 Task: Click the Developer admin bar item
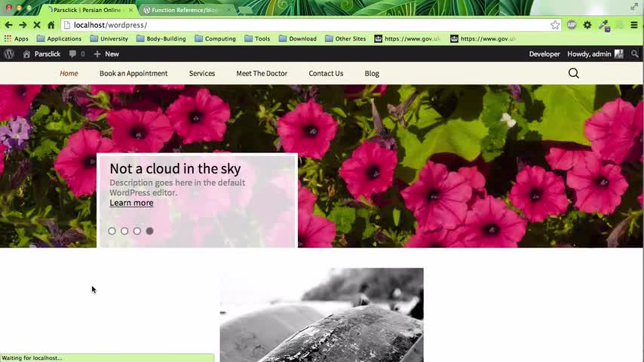pyautogui.click(x=544, y=54)
